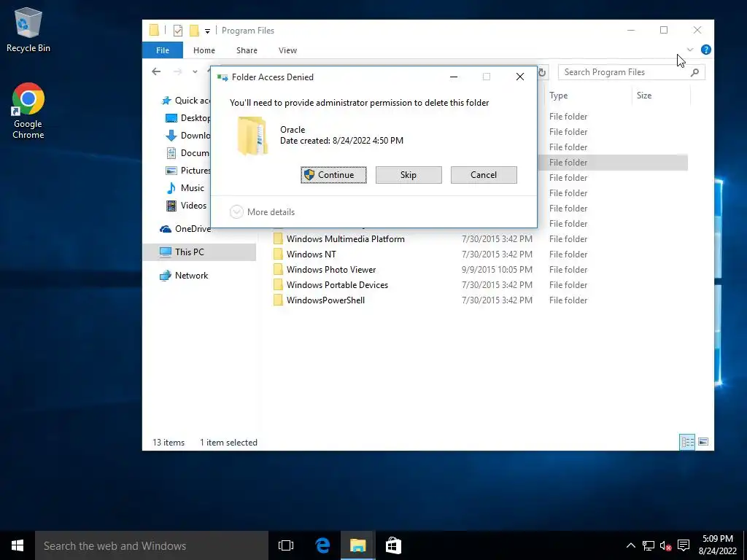Select the WindowsPowerShell folder

(x=325, y=300)
